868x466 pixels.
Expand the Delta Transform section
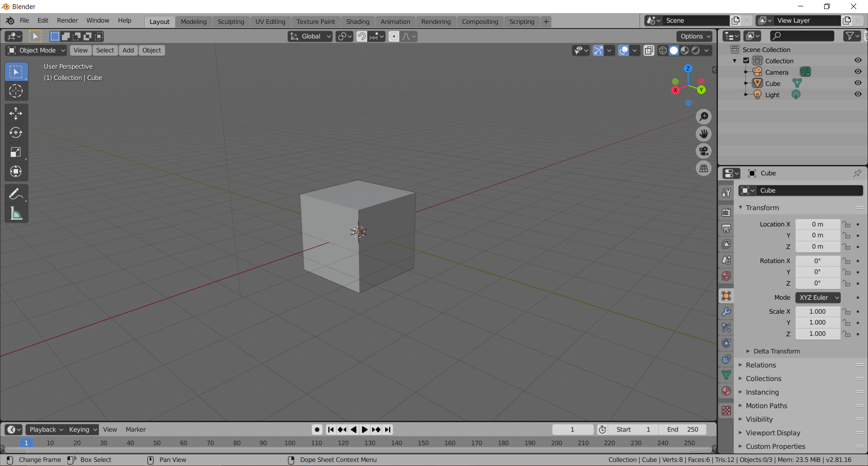coord(778,351)
